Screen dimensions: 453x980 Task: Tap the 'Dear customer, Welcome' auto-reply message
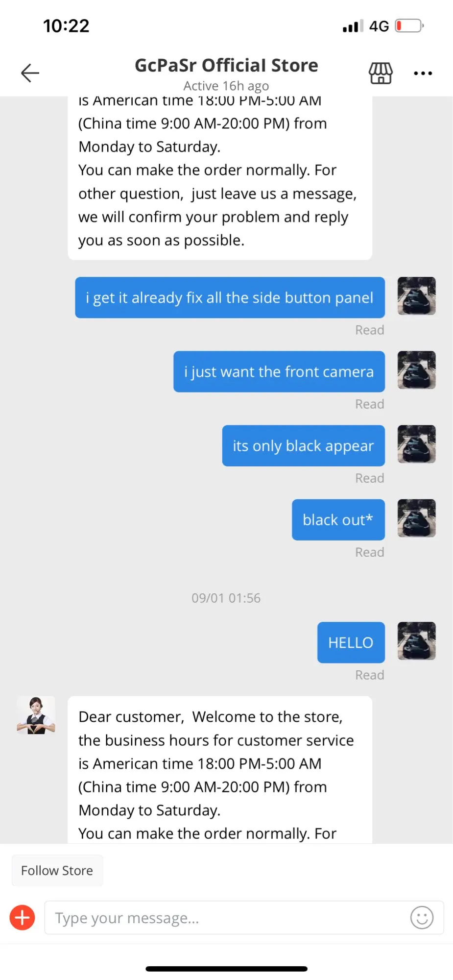(220, 770)
